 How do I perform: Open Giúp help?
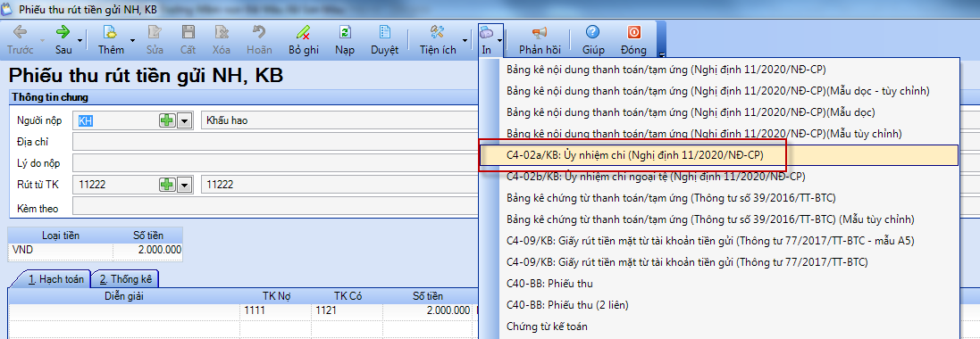point(592,40)
